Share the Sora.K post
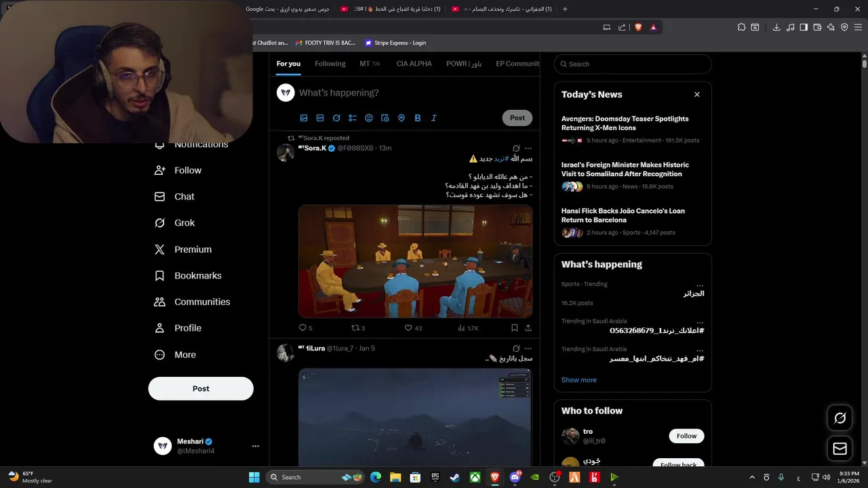 pos(528,328)
